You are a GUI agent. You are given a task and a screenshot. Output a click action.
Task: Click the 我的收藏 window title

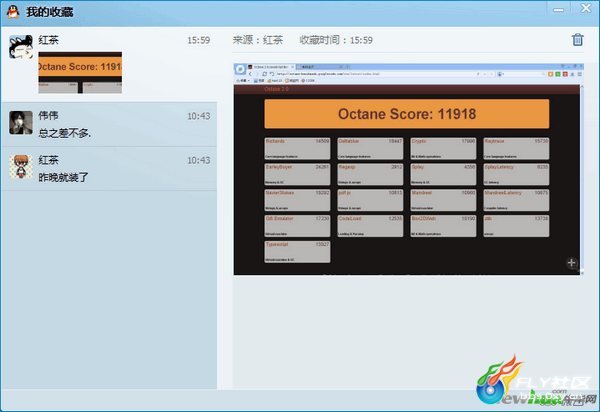(x=50, y=12)
